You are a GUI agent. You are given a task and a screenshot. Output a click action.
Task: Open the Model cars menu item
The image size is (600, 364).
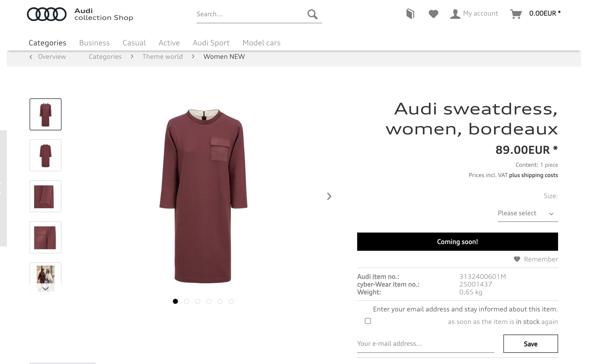coord(261,43)
